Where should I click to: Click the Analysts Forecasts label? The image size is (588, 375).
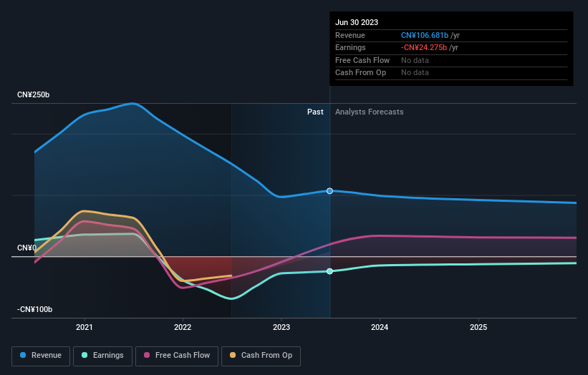tap(370, 112)
